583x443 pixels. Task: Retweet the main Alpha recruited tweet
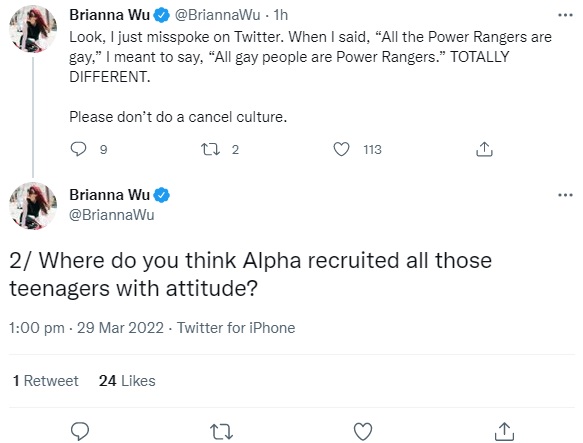[222, 432]
